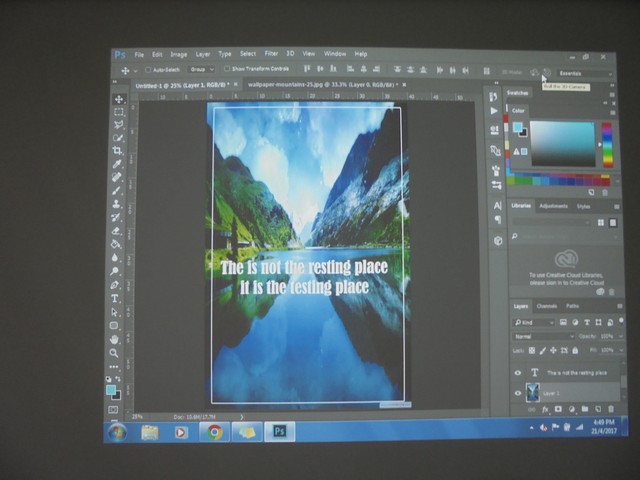Switch to the Adjustments panel tab
This screenshot has width=640, height=480.
click(553, 206)
